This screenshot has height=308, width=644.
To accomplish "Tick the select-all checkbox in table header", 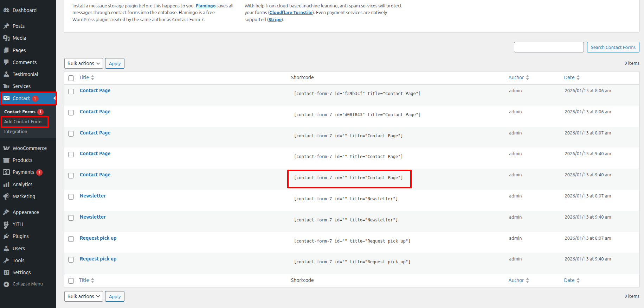I will pos(71,78).
